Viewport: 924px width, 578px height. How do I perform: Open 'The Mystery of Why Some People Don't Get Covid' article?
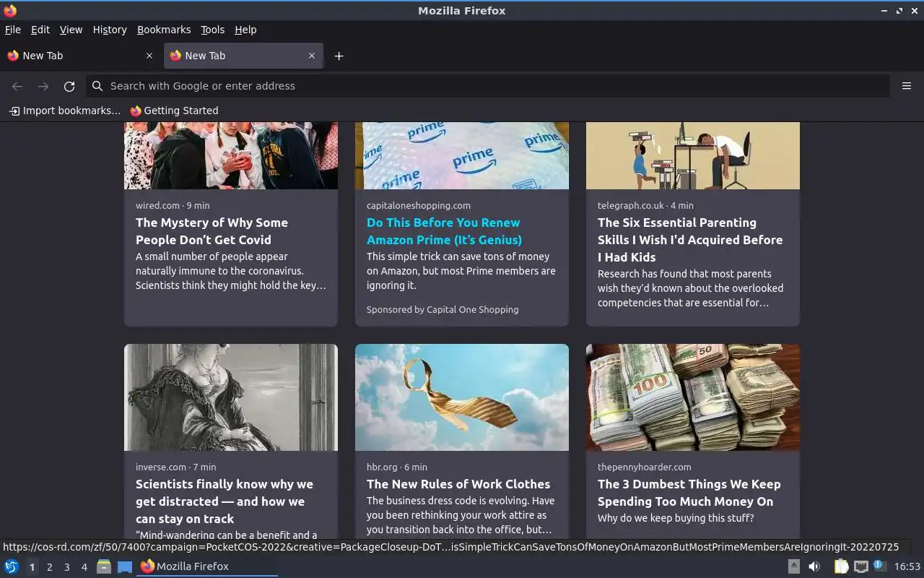tap(212, 231)
